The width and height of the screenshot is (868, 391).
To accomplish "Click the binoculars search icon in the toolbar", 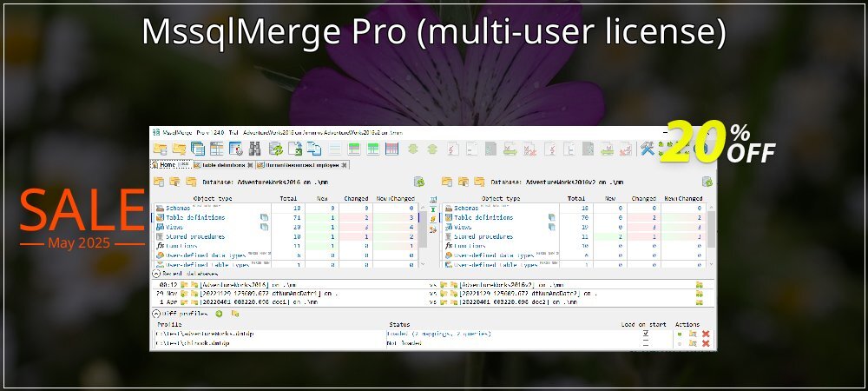I will [x=254, y=149].
